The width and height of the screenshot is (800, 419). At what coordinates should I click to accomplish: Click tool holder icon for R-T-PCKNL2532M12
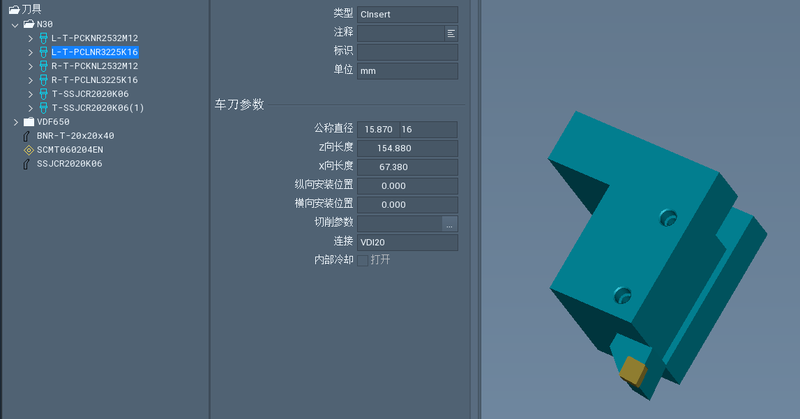coord(43,66)
